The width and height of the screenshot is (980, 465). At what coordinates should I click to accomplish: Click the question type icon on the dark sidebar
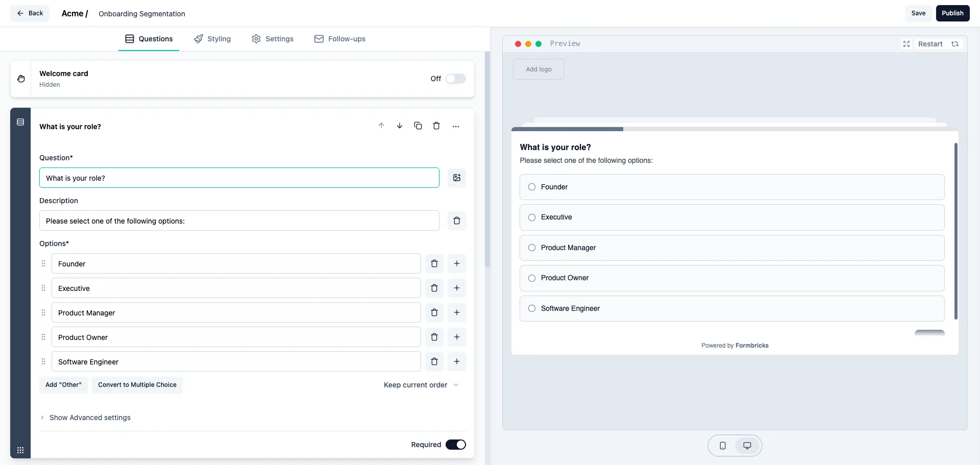(x=20, y=122)
